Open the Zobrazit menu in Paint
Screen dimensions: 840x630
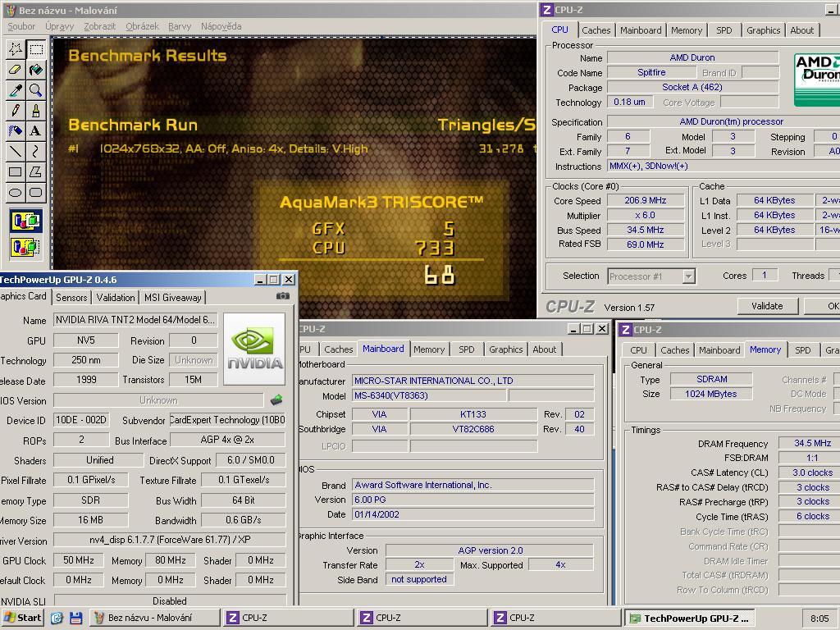pos(99,26)
